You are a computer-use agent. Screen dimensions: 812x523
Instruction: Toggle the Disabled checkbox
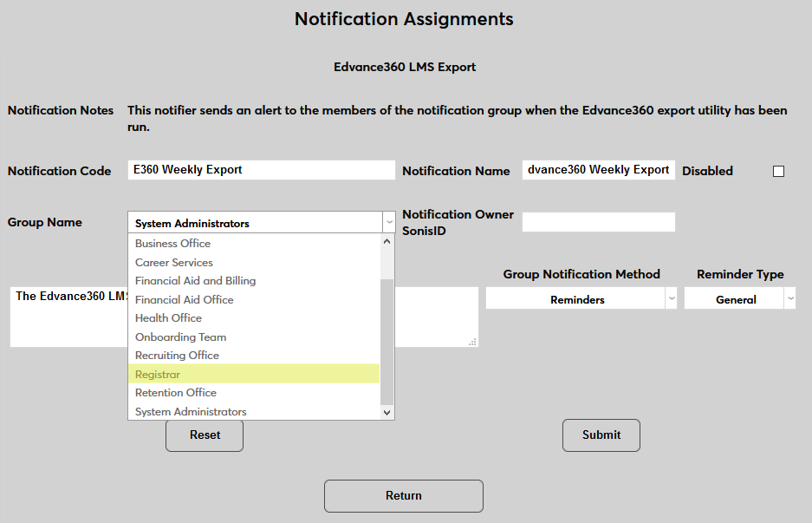[778, 172]
